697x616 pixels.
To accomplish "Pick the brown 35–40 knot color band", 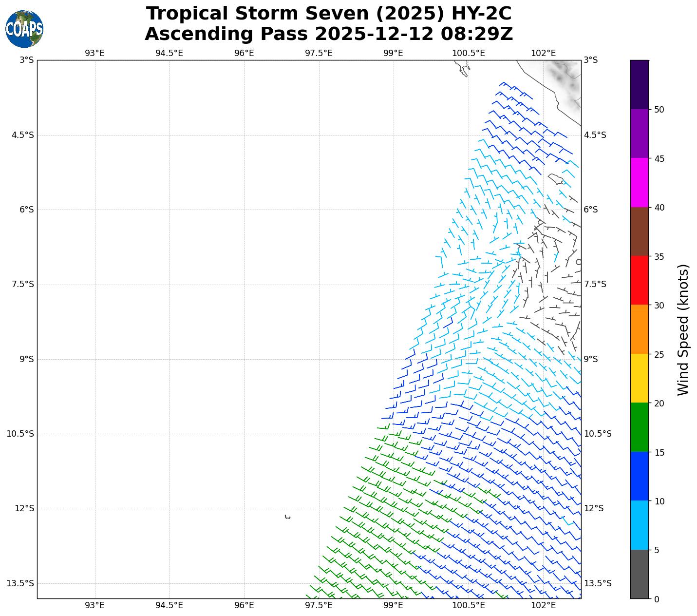I will coord(639,231).
